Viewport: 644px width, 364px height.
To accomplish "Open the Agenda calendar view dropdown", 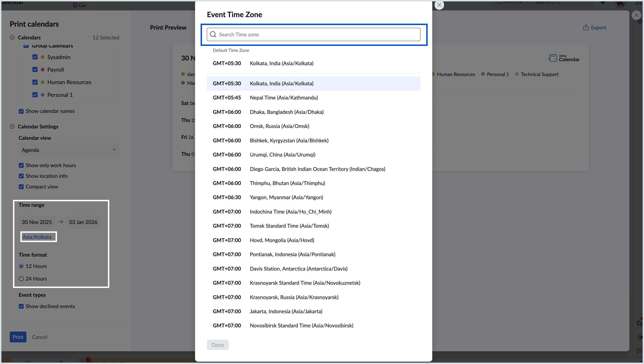I will click(69, 150).
